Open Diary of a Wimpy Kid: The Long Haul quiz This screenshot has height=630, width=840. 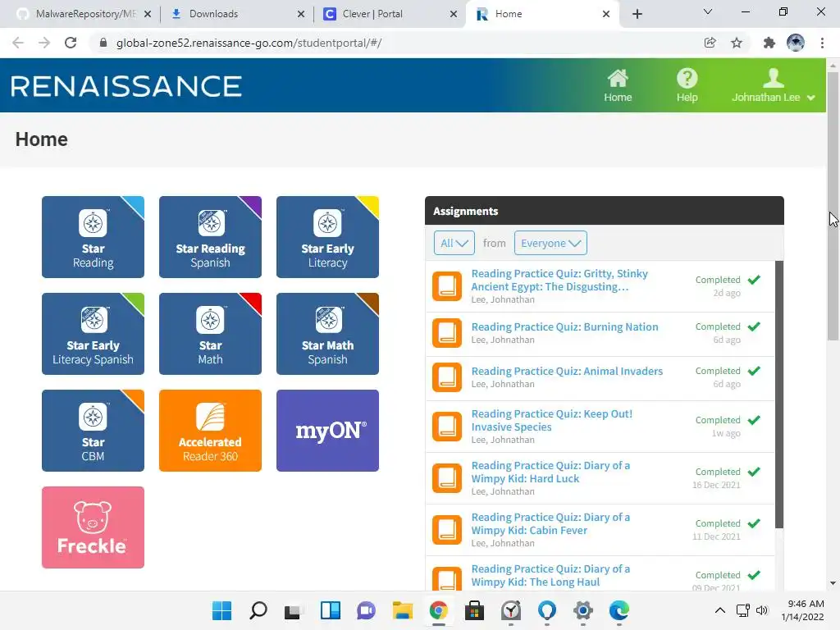[550, 575]
